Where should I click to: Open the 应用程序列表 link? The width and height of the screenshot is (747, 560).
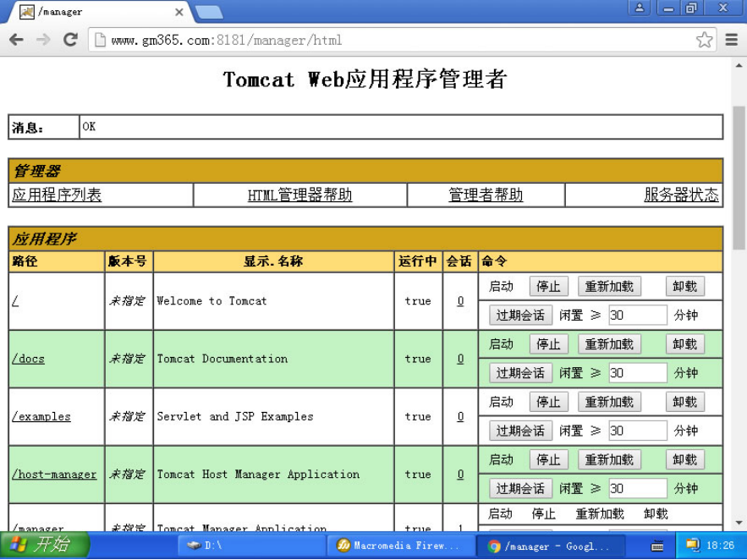pos(57,195)
